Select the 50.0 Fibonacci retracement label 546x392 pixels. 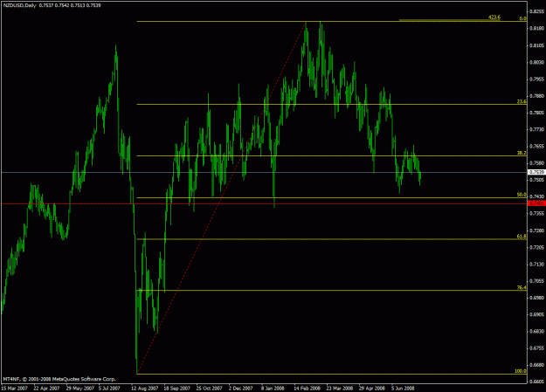[522, 195]
